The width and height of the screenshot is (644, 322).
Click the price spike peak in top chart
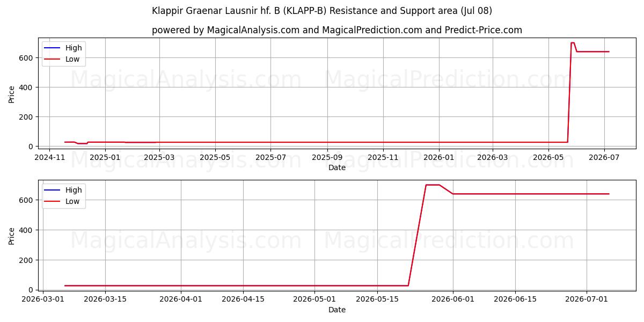[x=573, y=43]
